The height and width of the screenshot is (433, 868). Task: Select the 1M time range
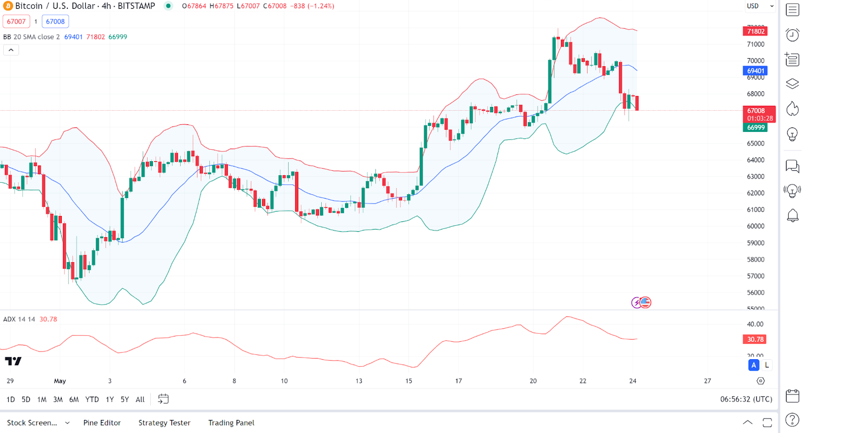pos(42,399)
